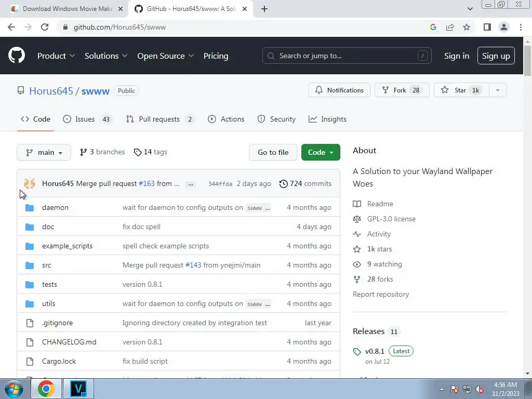The width and height of the screenshot is (532, 399).
Task: Click the GitHub Octocat logo
Action: (x=17, y=56)
